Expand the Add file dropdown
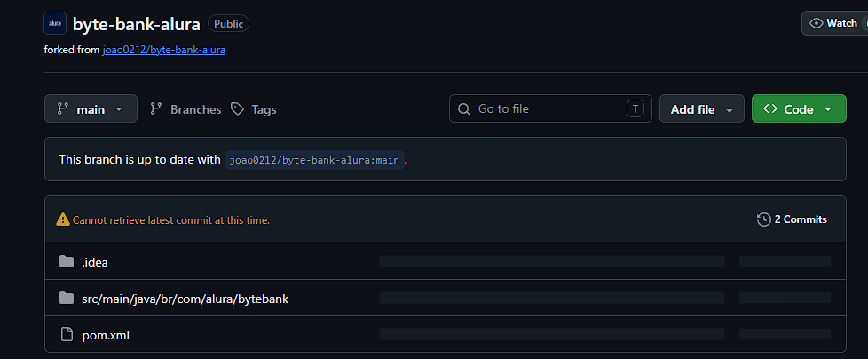Viewport: 868px width, 359px height. [702, 108]
